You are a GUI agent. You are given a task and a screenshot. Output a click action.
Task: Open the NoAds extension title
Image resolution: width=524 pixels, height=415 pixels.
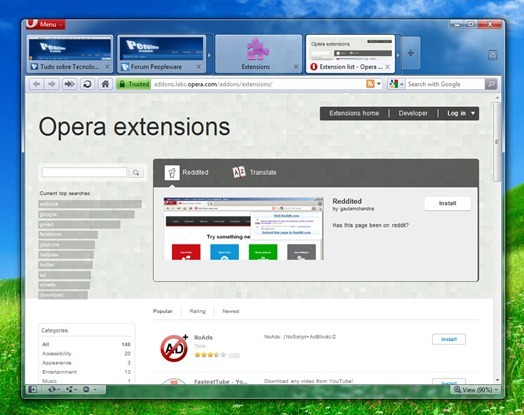[203, 337]
